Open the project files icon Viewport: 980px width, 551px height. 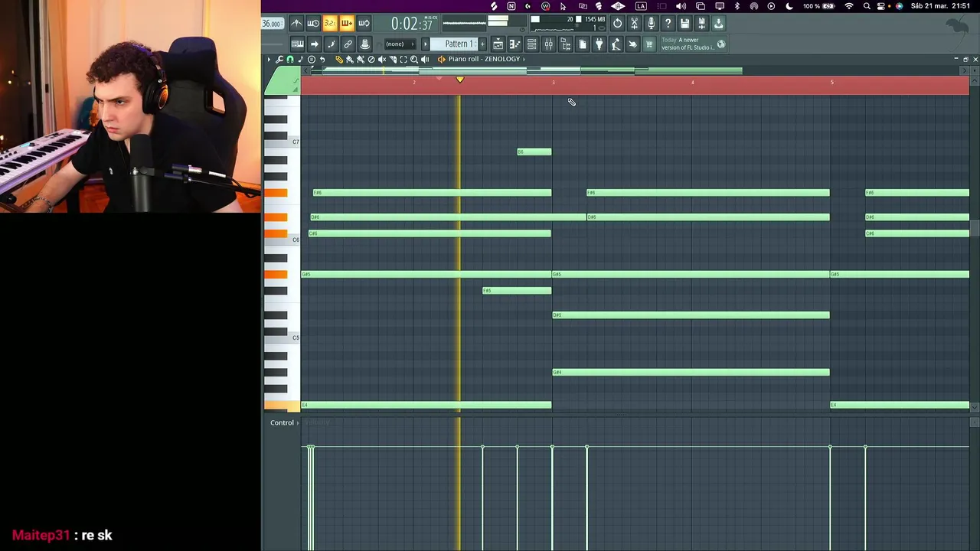pos(582,44)
